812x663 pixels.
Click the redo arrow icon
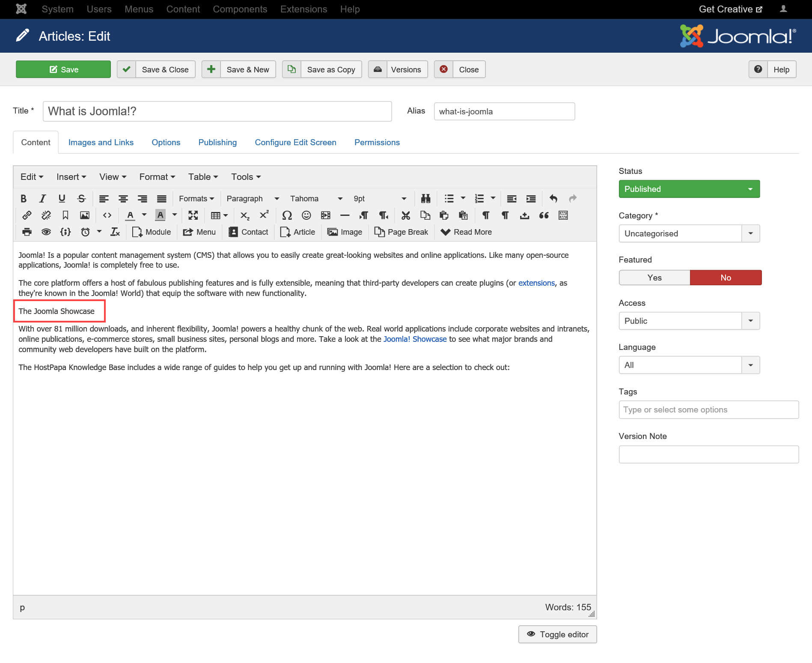pos(573,198)
